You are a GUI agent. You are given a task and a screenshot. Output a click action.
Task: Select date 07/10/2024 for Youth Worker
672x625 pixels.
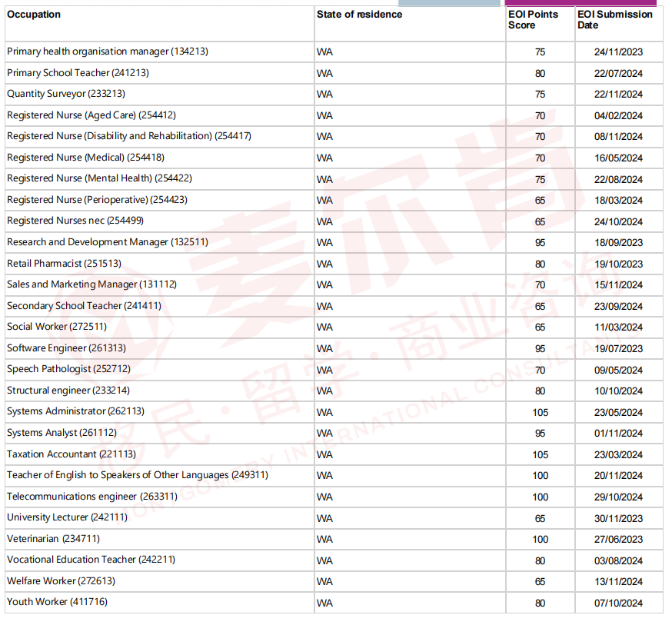pyautogui.click(x=618, y=603)
